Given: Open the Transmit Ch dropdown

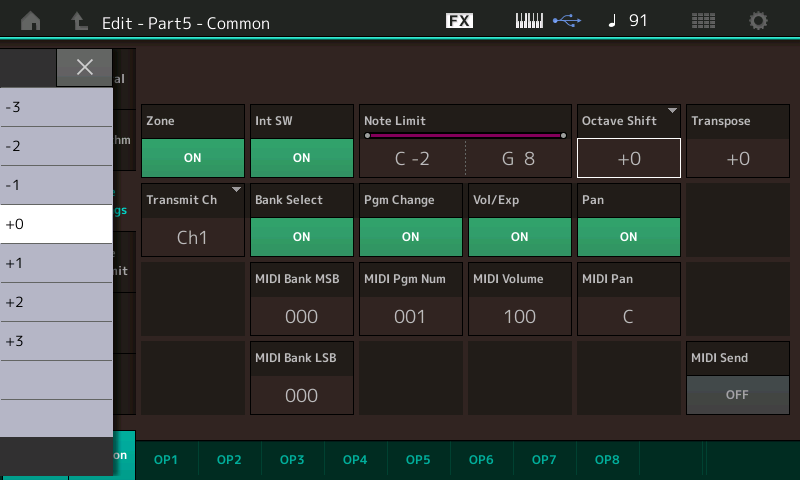Looking at the screenshot, I should tap(193, 237).
